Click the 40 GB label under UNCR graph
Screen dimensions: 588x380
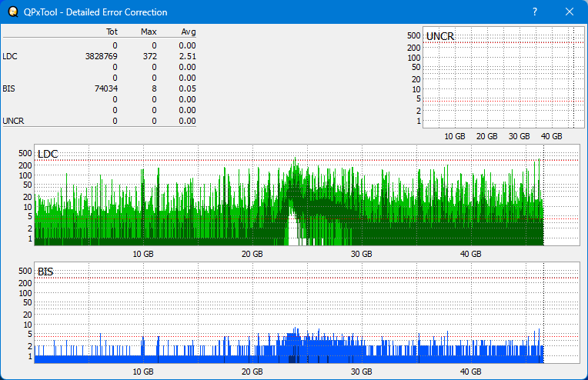click(x=551, y=136)
